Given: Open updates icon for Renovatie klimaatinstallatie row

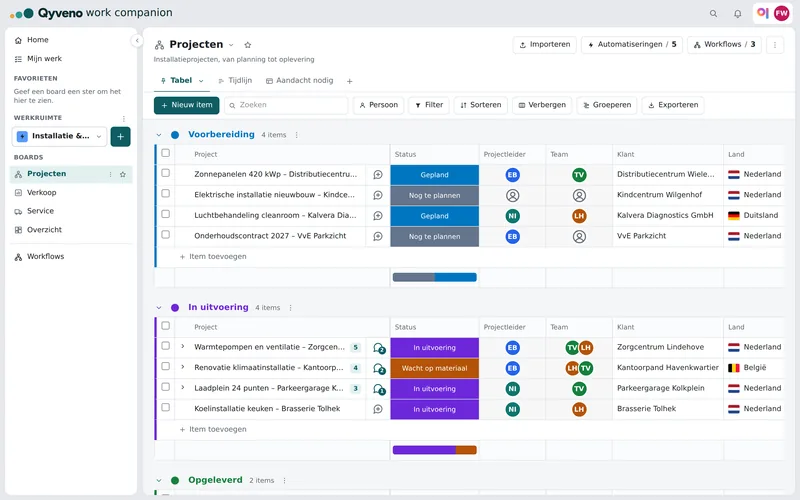Looking at the screenshot, I should coord(379,368).
